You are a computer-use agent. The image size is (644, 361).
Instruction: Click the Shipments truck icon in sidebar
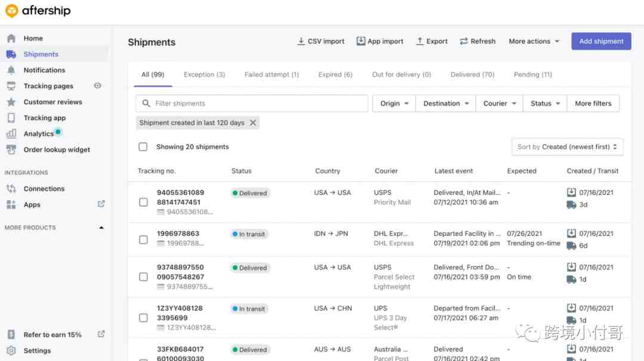pyautogui.click(x=11, y=54)
